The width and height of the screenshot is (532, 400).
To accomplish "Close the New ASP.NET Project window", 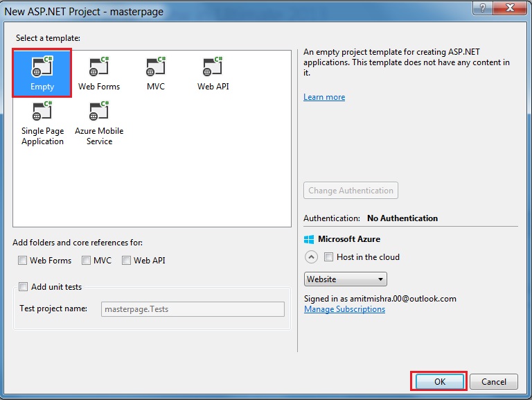I will 510,8.
